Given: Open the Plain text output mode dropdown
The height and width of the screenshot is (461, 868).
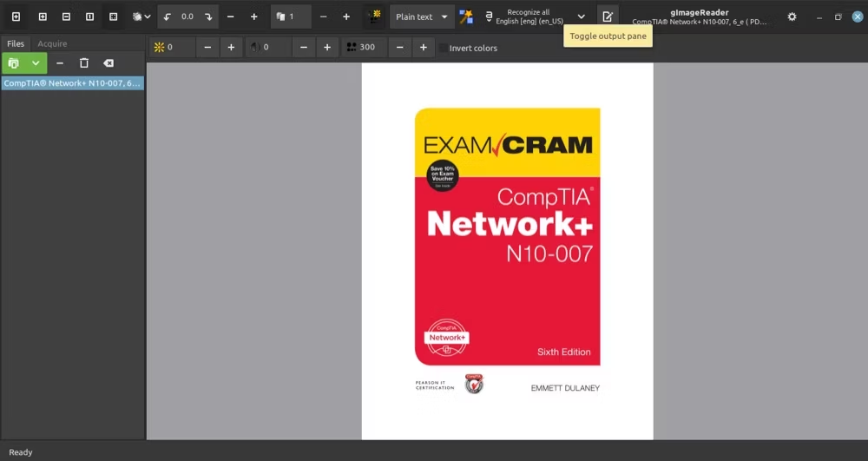Looking at the screenshot, I should (422, 16).
